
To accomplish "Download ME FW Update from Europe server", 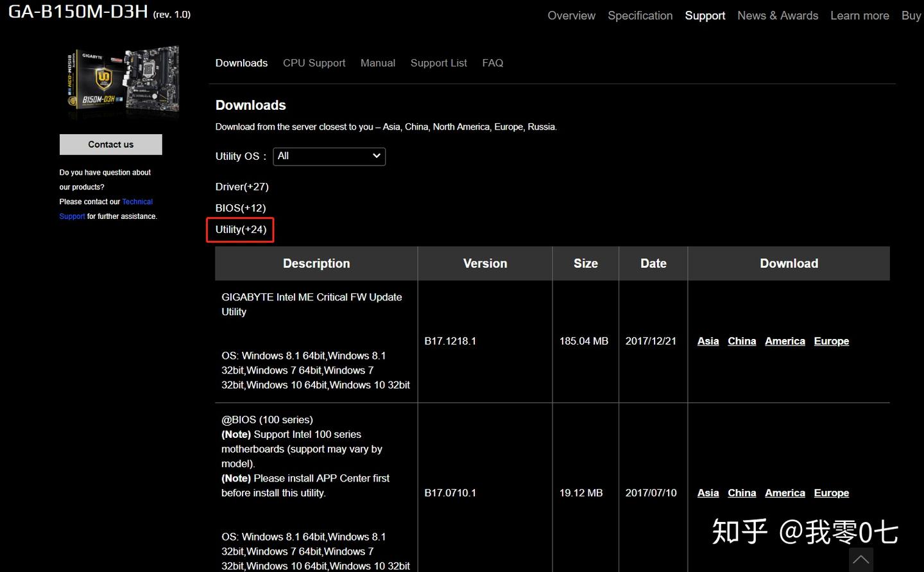I will (832, 341).
